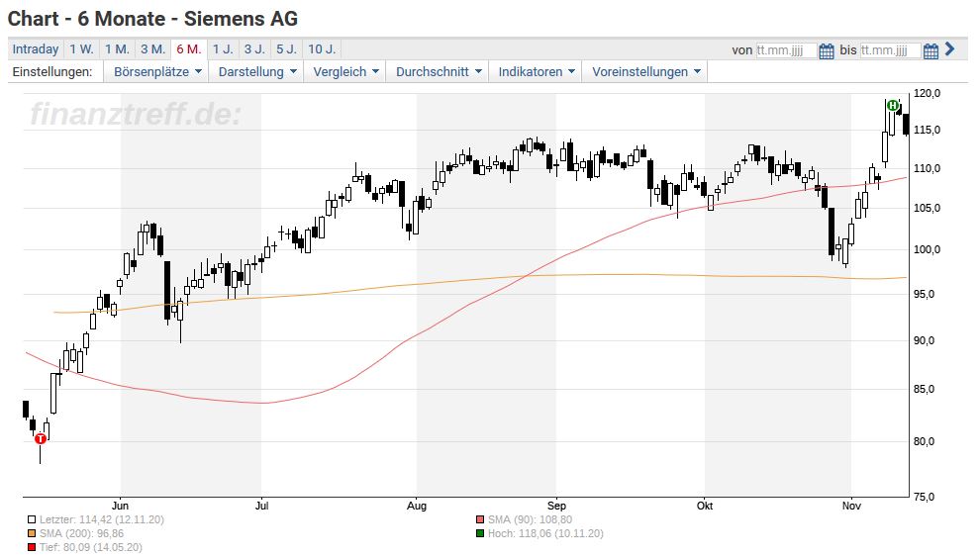The image size is (980, 558).
Task: Expand the Vergleich dropdown
Action: click(x=345, y=72)
